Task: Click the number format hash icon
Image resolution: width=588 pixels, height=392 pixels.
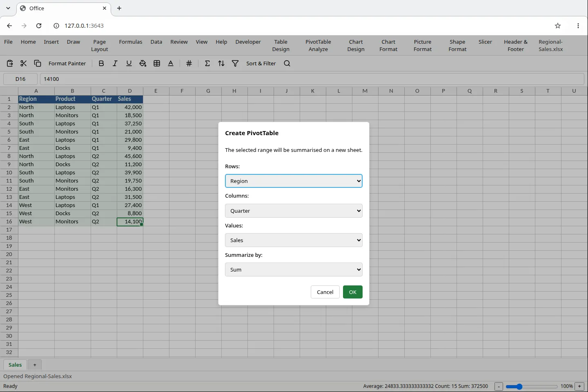Action: pyautogui.click(x=189, y=63)
